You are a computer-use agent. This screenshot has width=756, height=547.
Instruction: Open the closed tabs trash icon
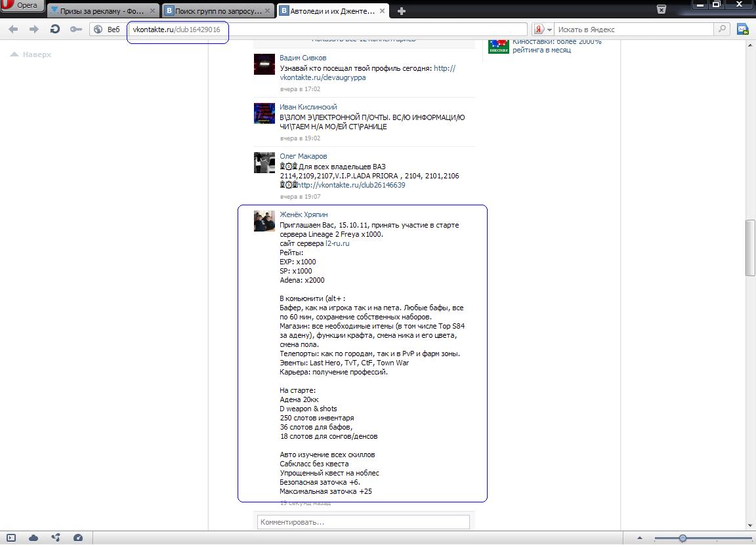pyautogui.click(x=661, y=9)
